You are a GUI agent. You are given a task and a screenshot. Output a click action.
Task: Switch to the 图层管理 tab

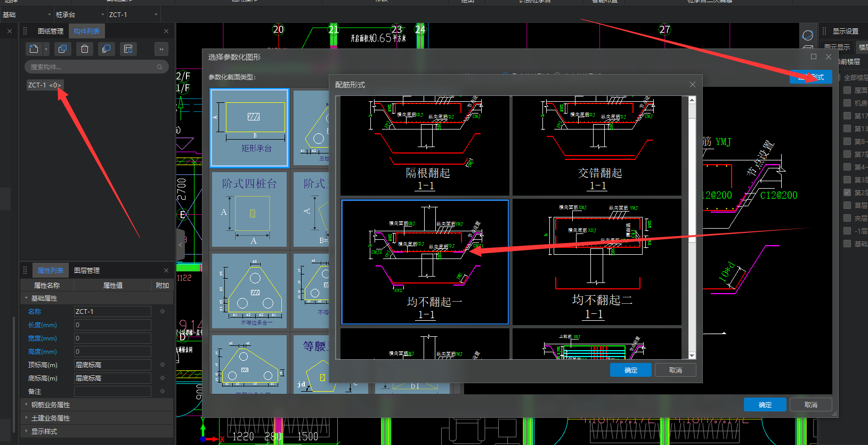pyautogui.click(x=87, y=270)
